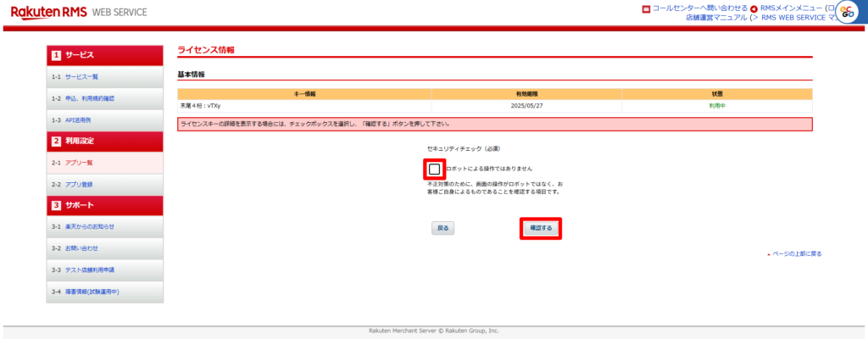Check the ロボットによる操作ではありません checkbox
The width and height of the screenshot is (868, 339).
pos(435,169)
